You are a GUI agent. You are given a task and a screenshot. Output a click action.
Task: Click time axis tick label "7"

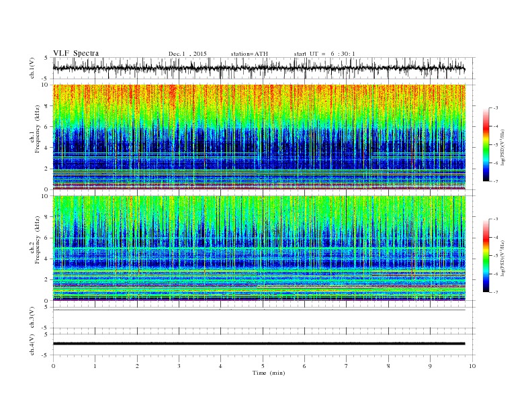click(347, 366)
